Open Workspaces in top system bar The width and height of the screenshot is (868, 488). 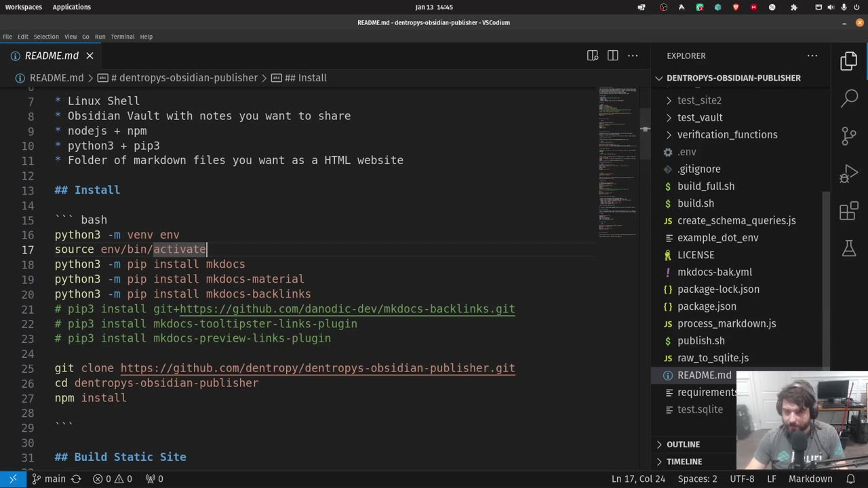[23, 7]
